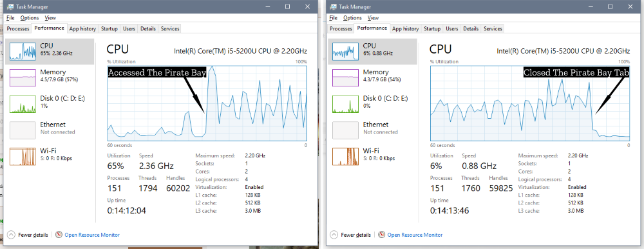Open Services tab in right window
Image resolution: width=644 pixels, height=249 pixels.
(493, 29)
